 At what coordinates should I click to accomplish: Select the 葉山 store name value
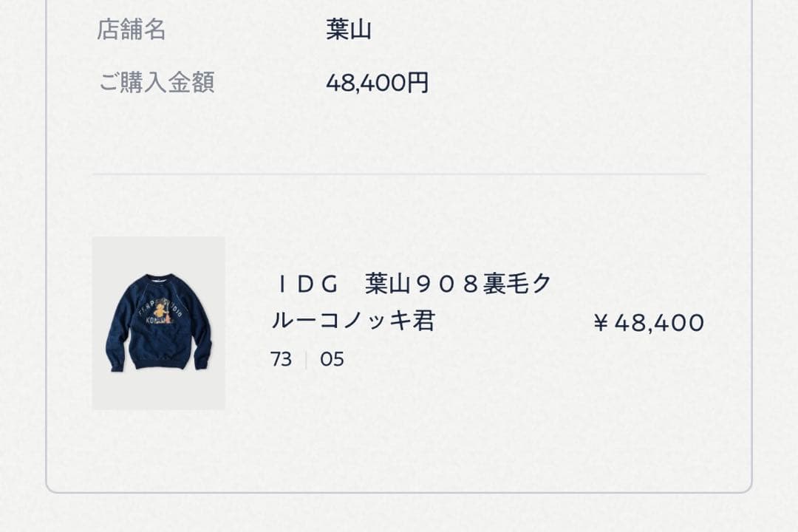(x=348, y=30)
